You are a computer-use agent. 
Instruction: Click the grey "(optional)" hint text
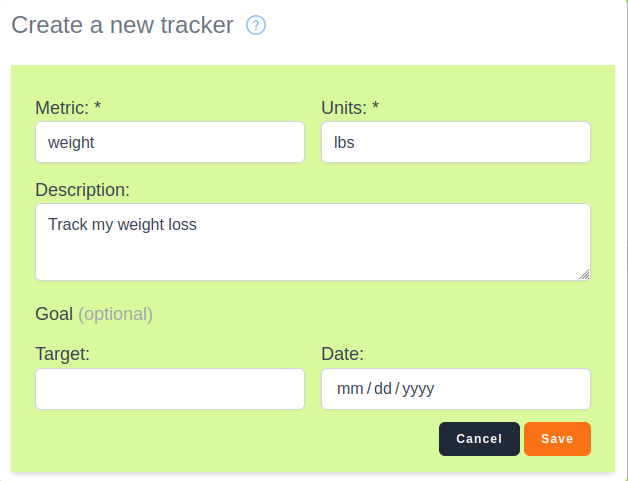[115, 314]
